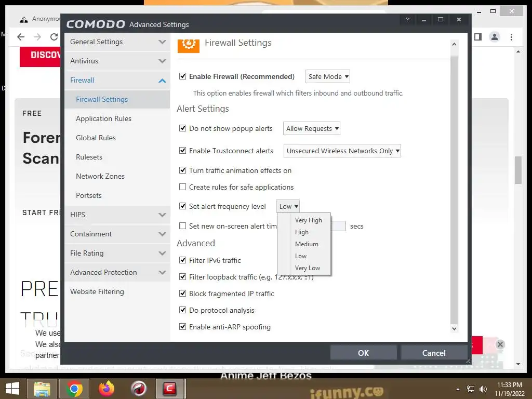532x399 pixels.
Task: Open the Allow Requests dropdown
Action: (x=312, y=129)
